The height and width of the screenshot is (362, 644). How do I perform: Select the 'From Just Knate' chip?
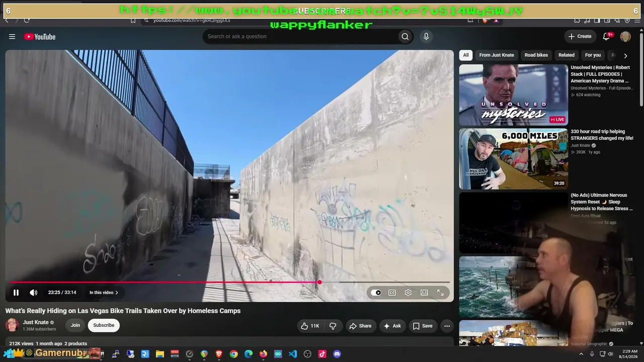click(x=497, y=55)
